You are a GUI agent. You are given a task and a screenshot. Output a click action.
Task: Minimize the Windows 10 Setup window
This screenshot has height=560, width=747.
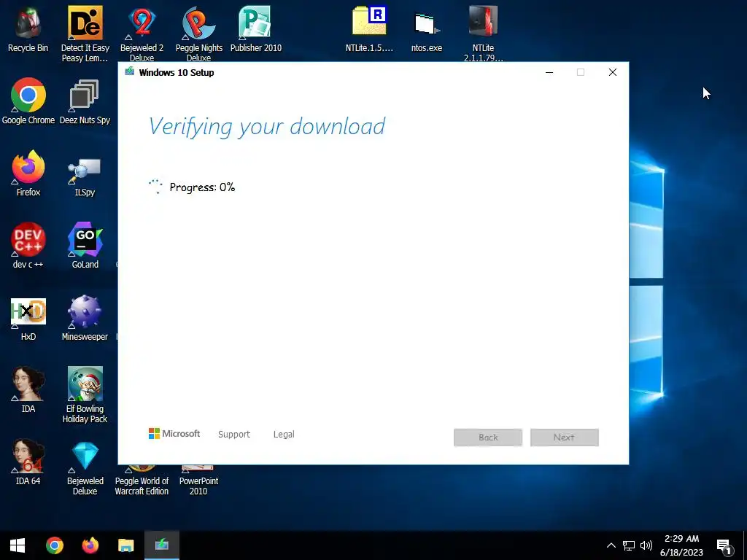549,72
